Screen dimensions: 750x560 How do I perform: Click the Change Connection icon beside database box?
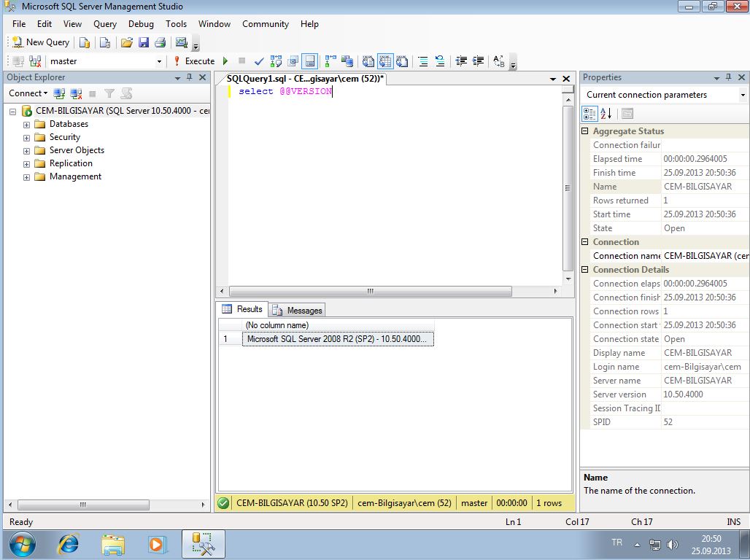(35, 61)
